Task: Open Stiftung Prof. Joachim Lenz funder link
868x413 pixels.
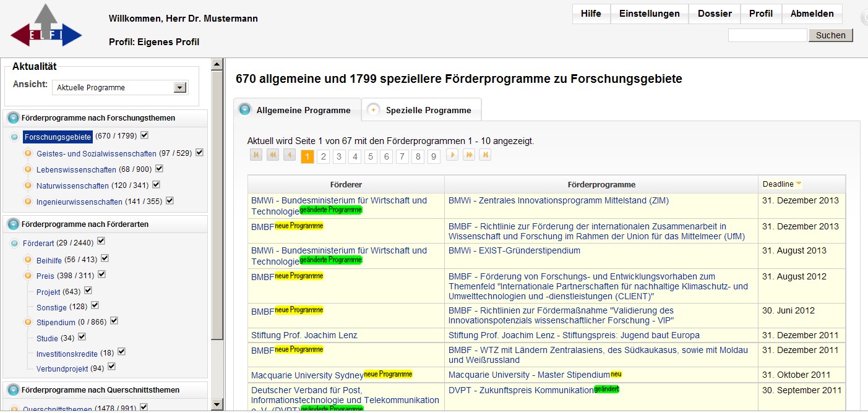Action: [304, 335]
